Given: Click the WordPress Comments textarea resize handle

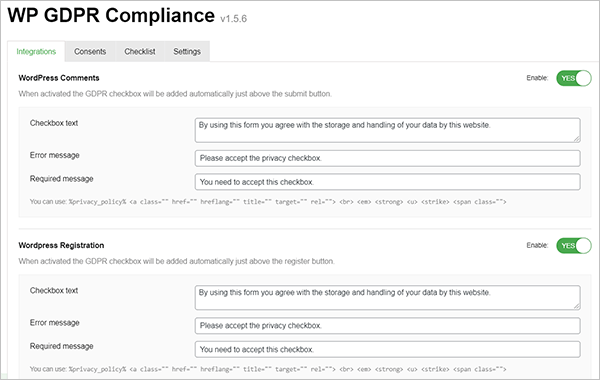Looking at the screenshot, I should 577,139.
